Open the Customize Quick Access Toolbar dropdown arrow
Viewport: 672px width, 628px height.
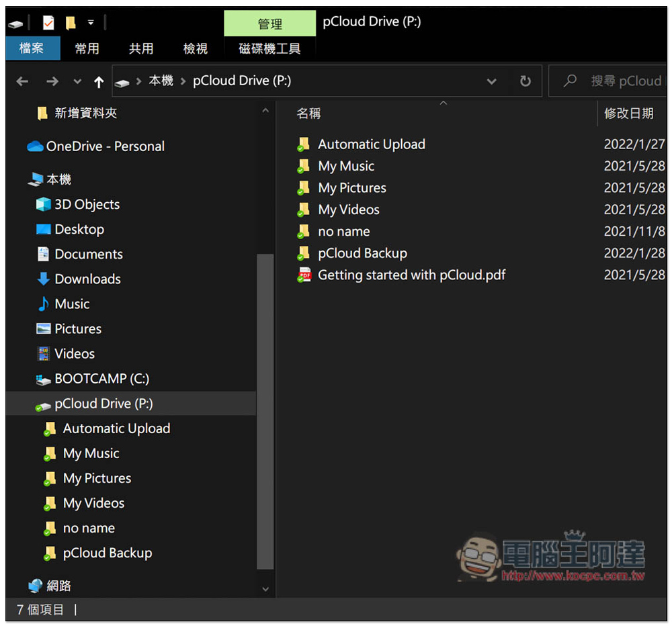pyautogui.click(x=91, y=22)
